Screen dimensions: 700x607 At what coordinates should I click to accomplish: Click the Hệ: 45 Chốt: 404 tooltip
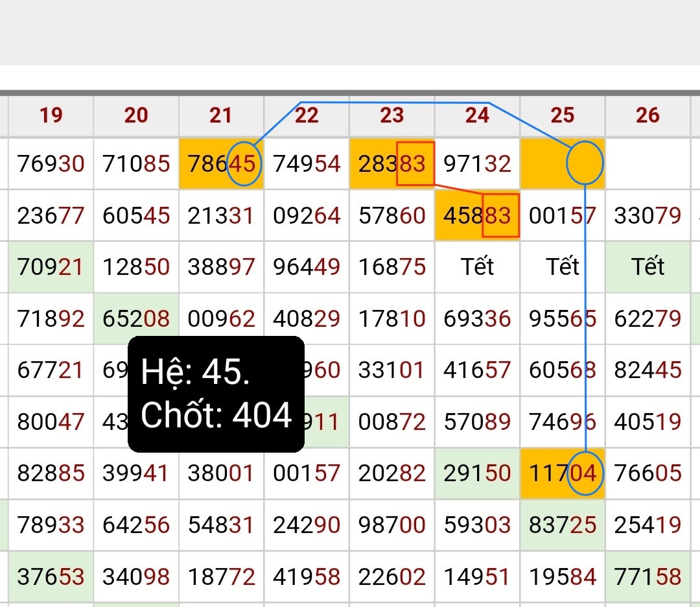coord(216,394)
